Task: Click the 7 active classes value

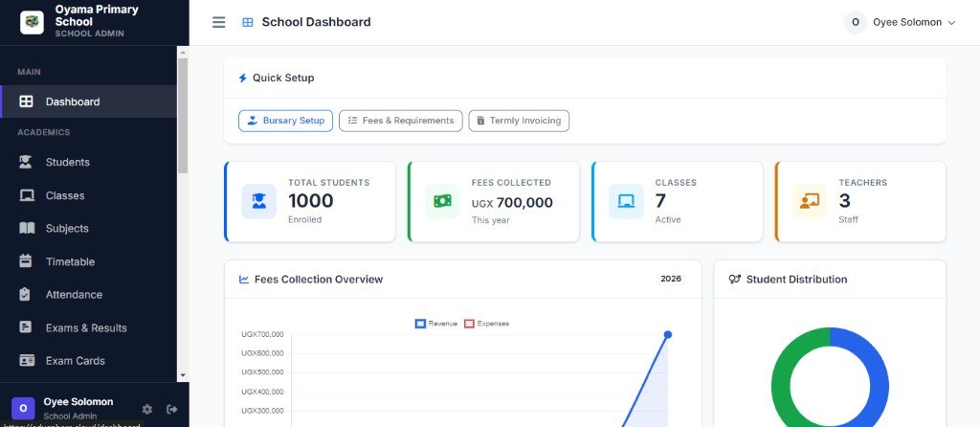Action: pyautogui.click(x=660, y=201)
